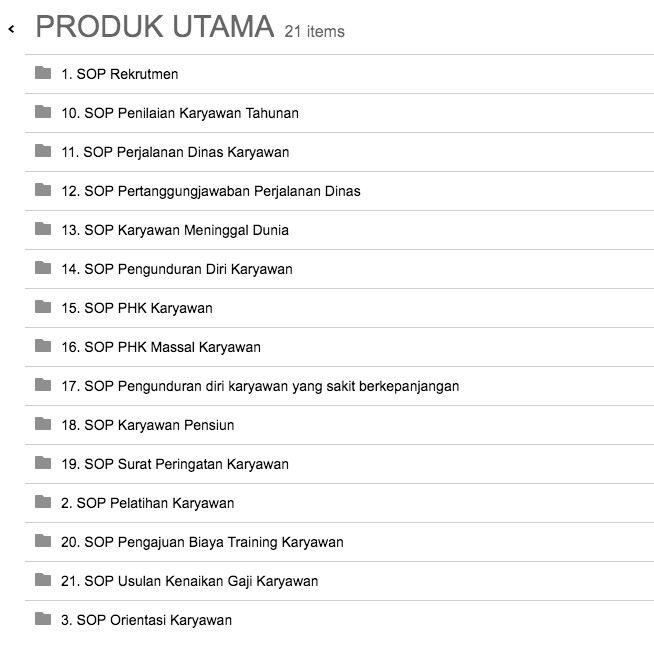The image size is (654, 654).
Task: Open 16. SOP PHK Massal Karyawan
Action: point(160,347)
